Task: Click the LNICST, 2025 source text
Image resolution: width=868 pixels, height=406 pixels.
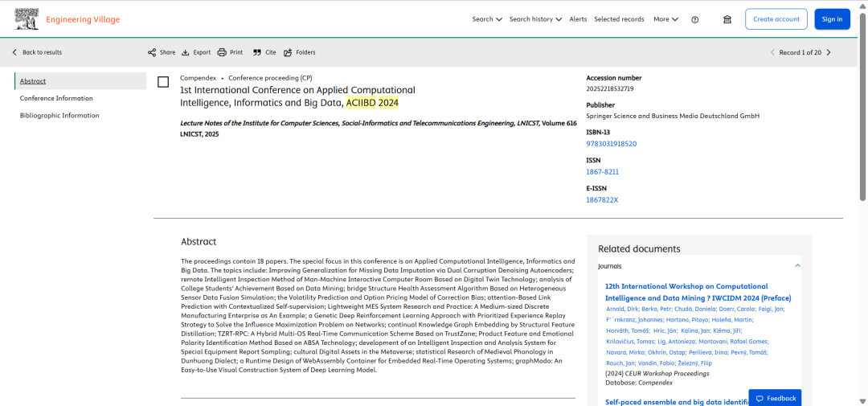Action: coord(200,134)
